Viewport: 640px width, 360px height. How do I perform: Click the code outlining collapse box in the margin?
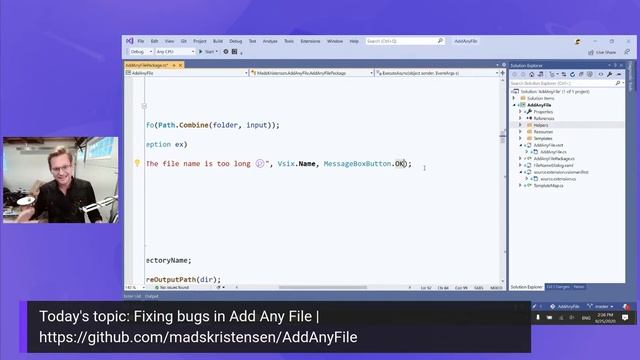click(x=144, y=106)
